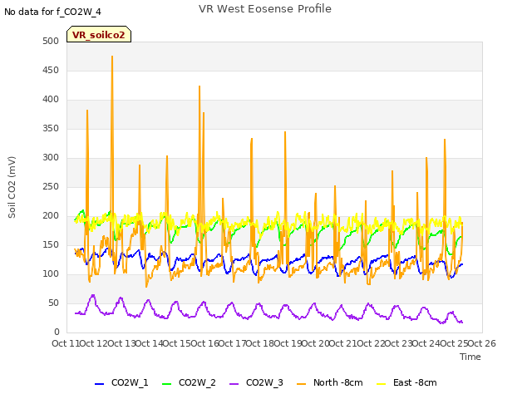Toggle the East -8cm legend entry

pos(406,382)
